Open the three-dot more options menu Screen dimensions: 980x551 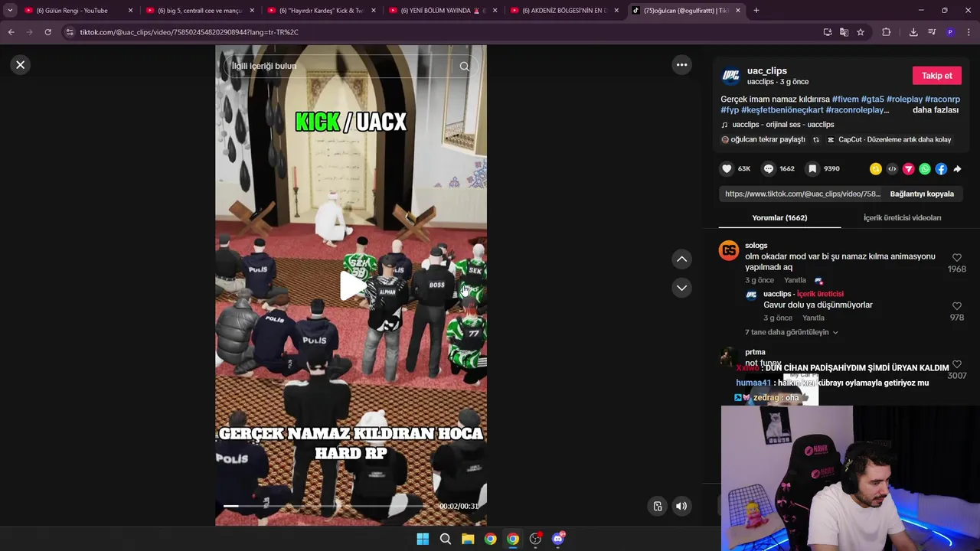[x=681, y=65]
